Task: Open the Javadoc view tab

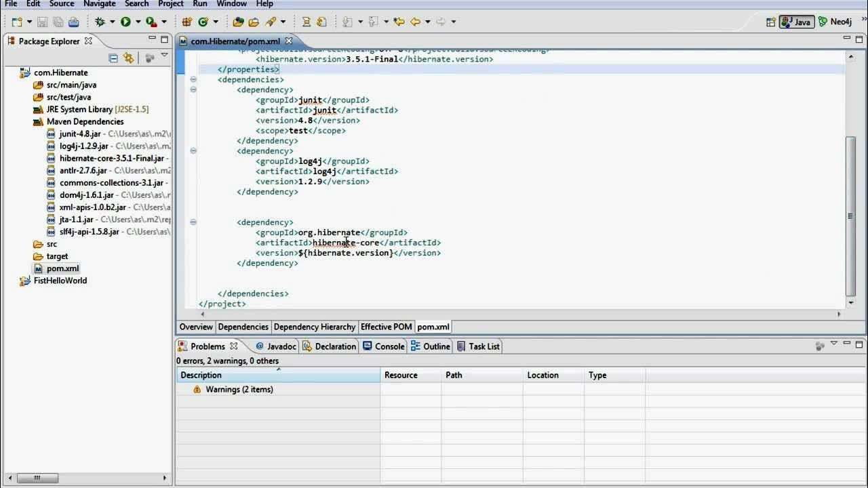Action: click(276, 346)
